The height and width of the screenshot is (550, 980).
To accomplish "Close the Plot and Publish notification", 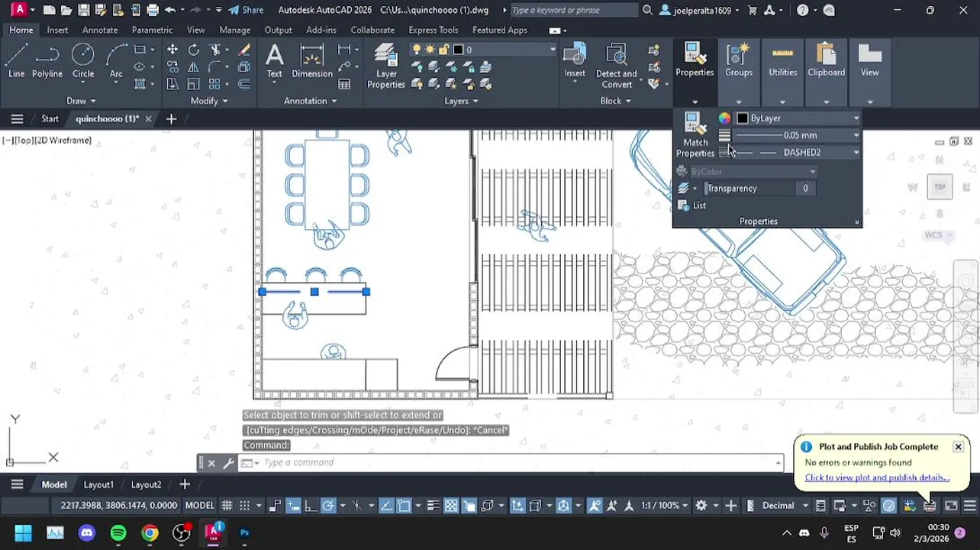I will click(x=958, y=447).
